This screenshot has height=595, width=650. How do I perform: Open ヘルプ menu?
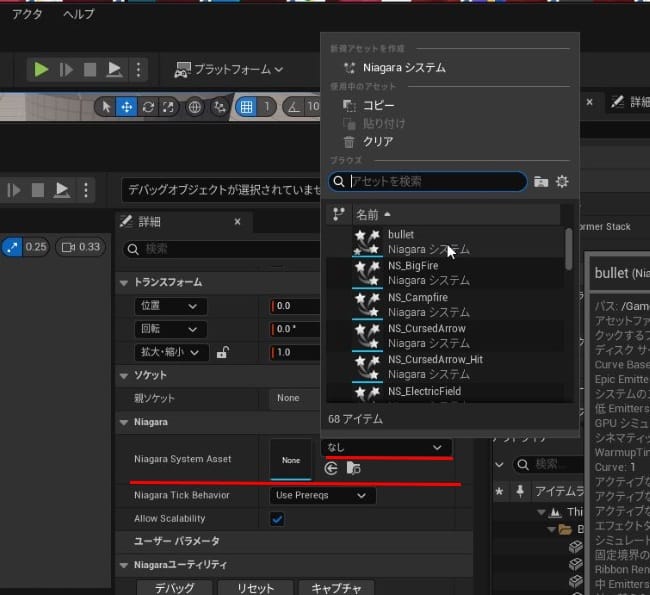click(x=79, y=14)
